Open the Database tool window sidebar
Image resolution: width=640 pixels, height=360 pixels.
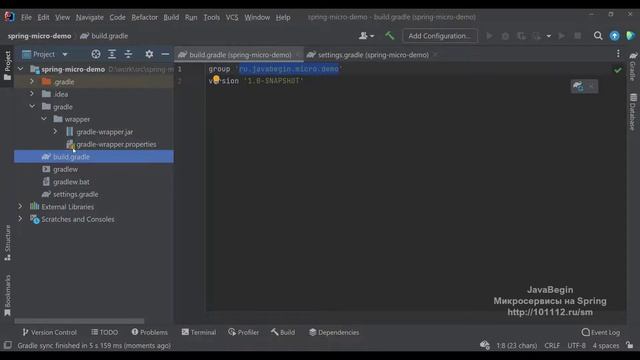(633, 112)
